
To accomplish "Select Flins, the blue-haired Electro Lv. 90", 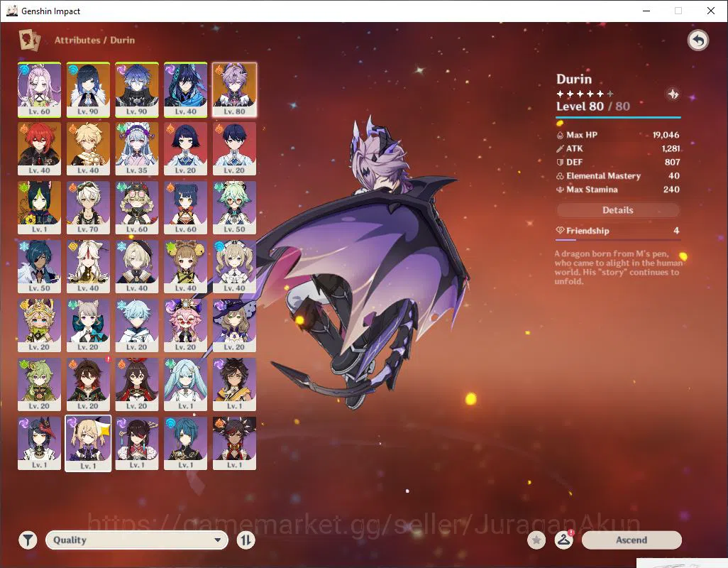I will pyautogui.click(x=137, y=90).
